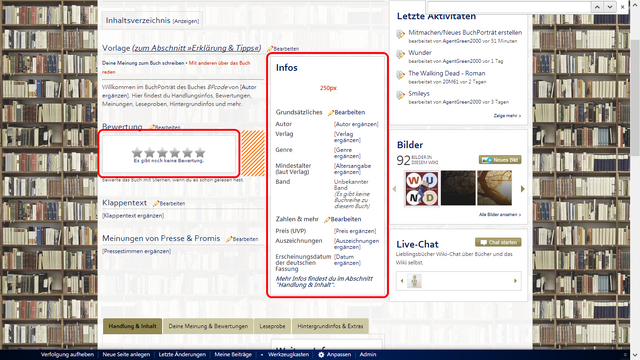Open Meine Beiträge from bottom toolbar
This screenshot has width=640, height=360.
pos(233,354)
